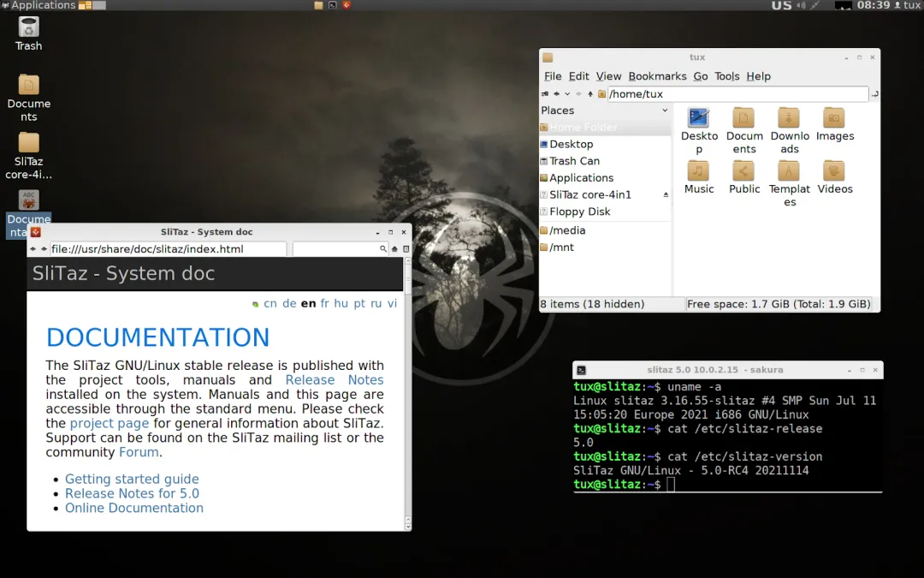Open the Help menu in file manager
Screen dimensions: 924x578
[x=758, y=76]
